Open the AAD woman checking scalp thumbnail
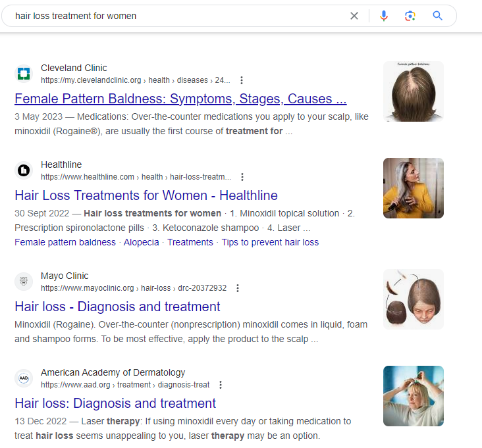The image size is (482, 448). [414, 396]
